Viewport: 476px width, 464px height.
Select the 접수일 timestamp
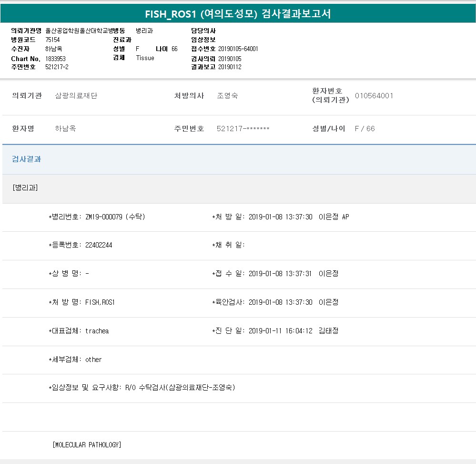pyautogui.click(x=280, y=274)
